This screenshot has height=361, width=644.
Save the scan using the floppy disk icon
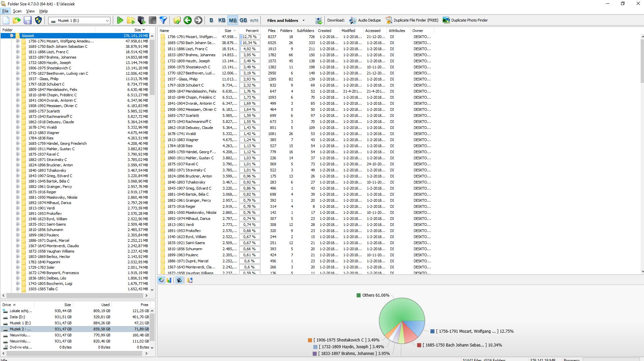(x=28, y=20)
